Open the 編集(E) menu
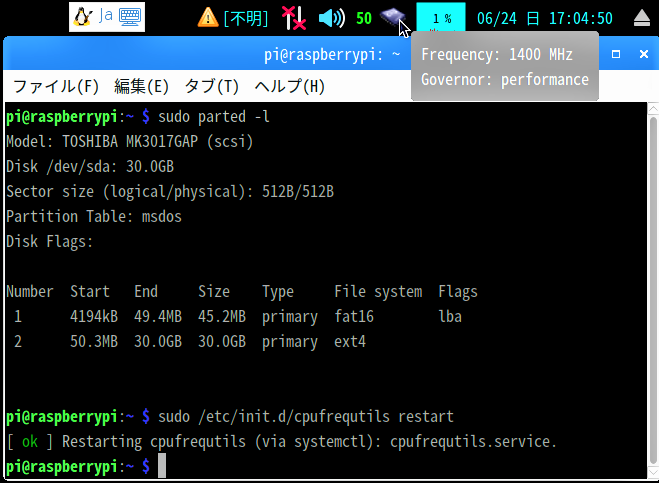The height and width of the screenshot is (483, 659). (x=141, y=87)
